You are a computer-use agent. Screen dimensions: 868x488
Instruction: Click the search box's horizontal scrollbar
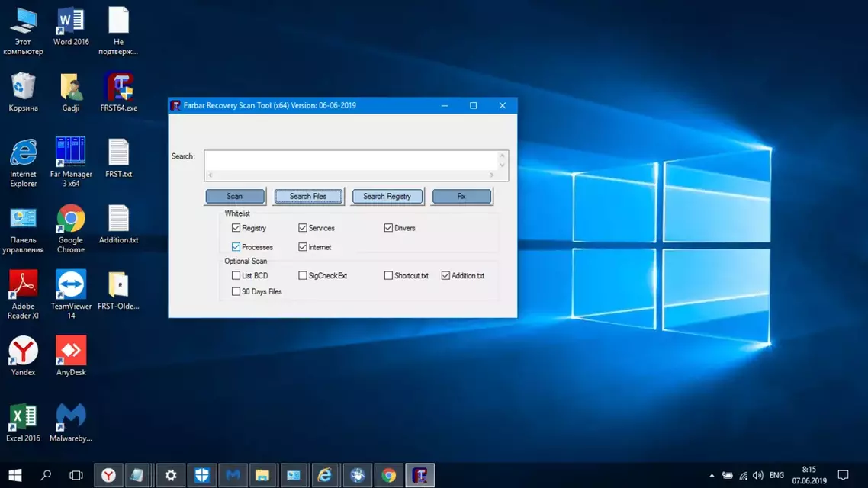pyautogui.click(x=351, y=175)
